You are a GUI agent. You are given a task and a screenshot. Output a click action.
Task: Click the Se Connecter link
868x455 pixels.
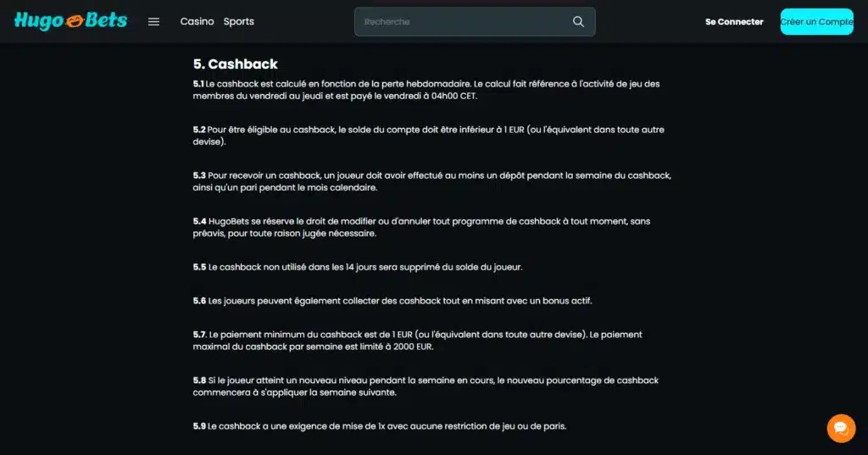tap(733, 22)
